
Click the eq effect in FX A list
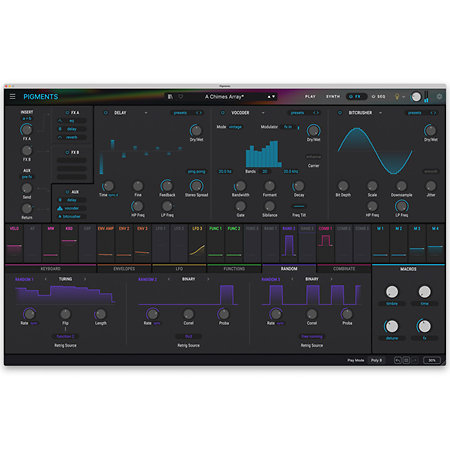pos(72,121)
